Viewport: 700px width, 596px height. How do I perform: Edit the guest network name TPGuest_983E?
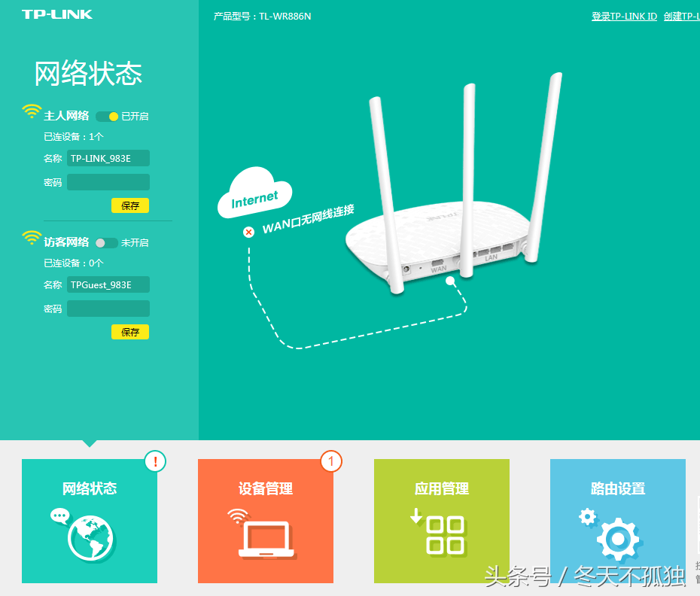[108, 284]
